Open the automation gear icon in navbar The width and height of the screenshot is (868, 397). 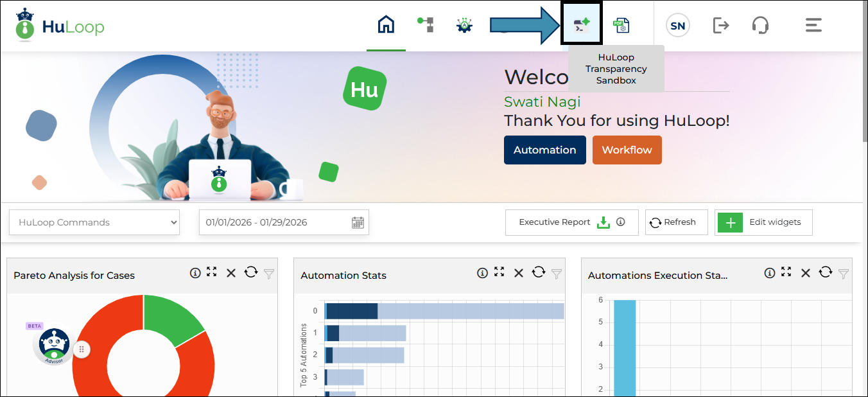(464, 25)
